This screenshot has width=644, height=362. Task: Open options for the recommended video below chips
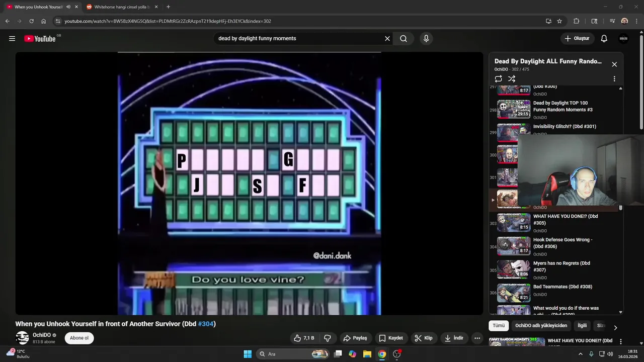pyautogui.click(x=621, y=341)
